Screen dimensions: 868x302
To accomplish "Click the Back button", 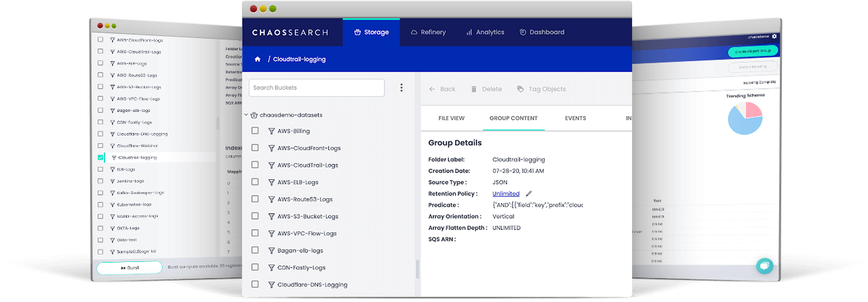I will point(442,89).
